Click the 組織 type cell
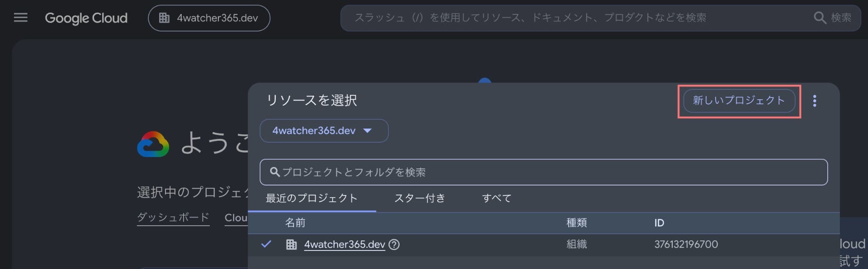Image resolution: width=868 pixels, height=269 pixels. coord(577,244)
